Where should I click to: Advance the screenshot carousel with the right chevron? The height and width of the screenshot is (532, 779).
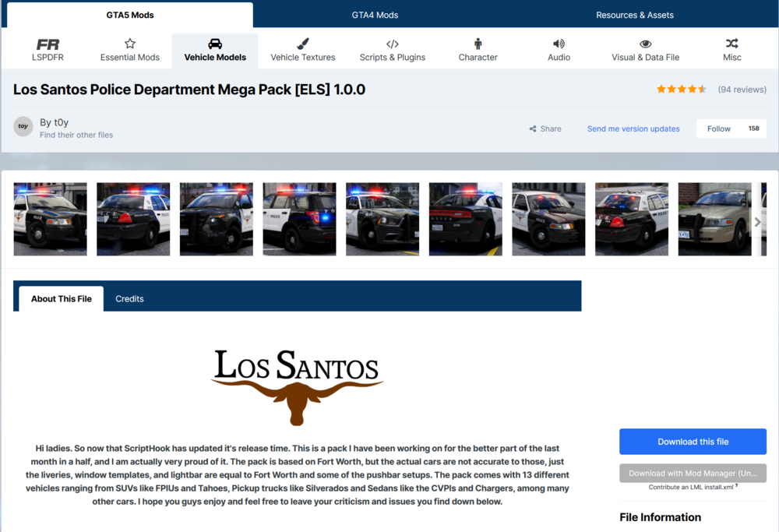758,222
